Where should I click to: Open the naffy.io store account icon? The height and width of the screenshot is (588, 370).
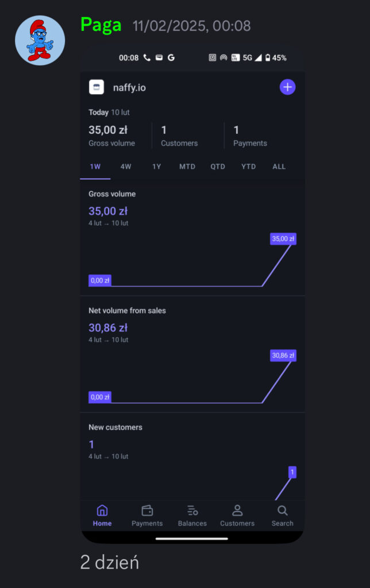pyautogui.click(x=97, y=87)
